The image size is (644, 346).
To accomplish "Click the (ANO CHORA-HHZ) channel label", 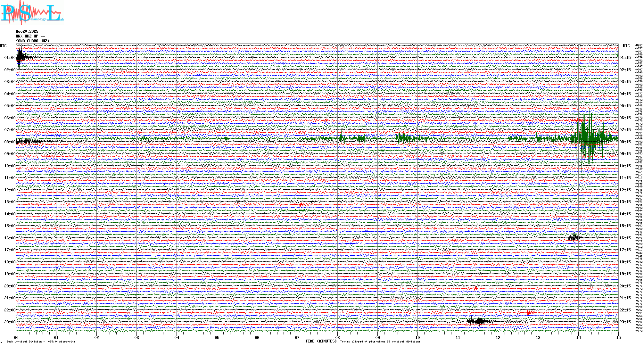I will coord(33,41).
